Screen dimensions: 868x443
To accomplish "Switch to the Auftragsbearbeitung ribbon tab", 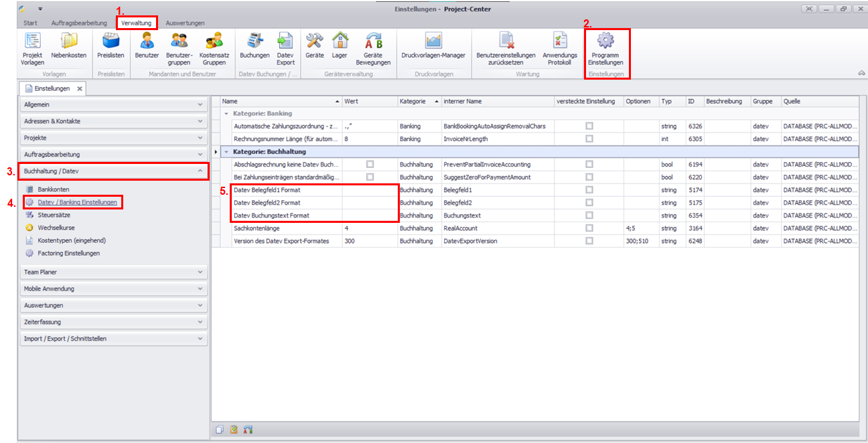I will (79, 23).
